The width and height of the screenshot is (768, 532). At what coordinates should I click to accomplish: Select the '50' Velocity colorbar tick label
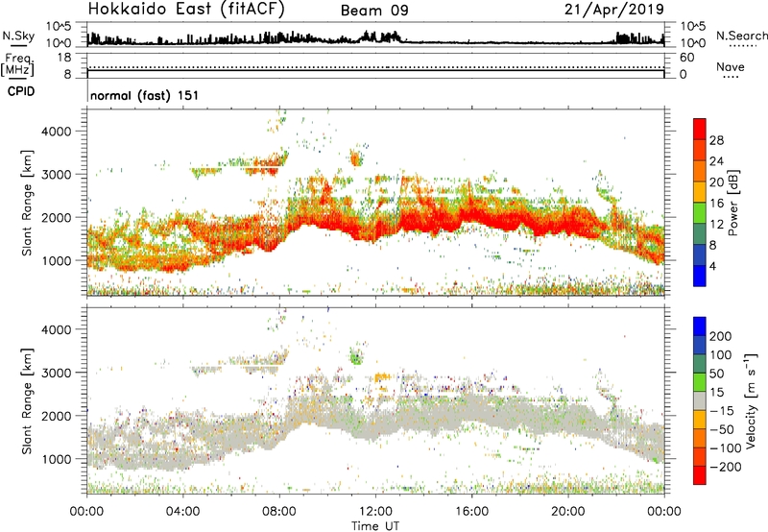(717, 374)
